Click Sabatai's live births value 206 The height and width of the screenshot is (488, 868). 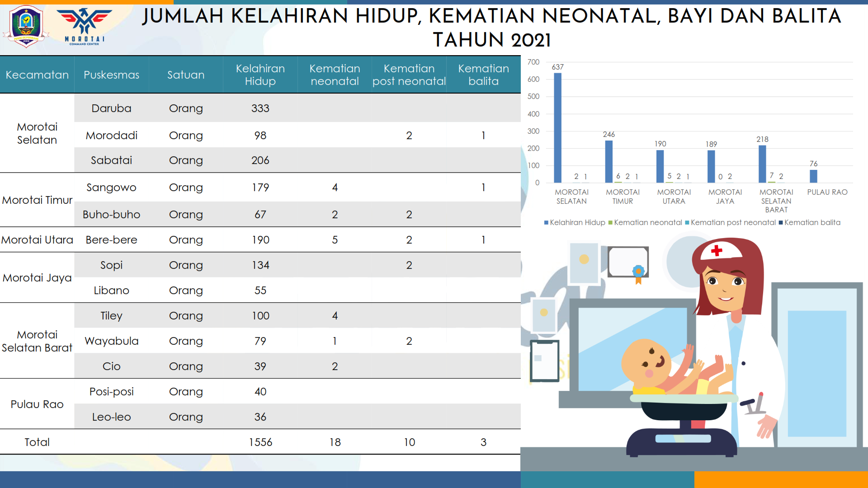pos(260,160)
